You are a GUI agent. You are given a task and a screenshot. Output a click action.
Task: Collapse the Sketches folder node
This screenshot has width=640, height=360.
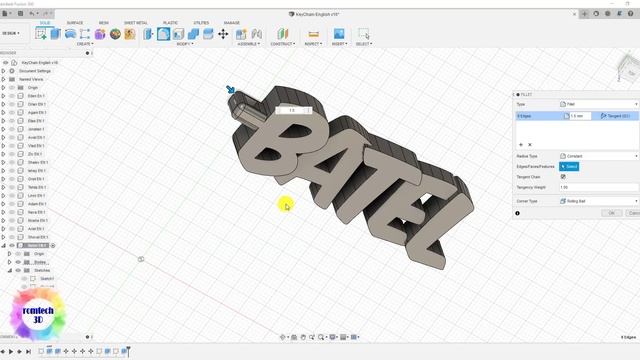[x=9, y=270]
